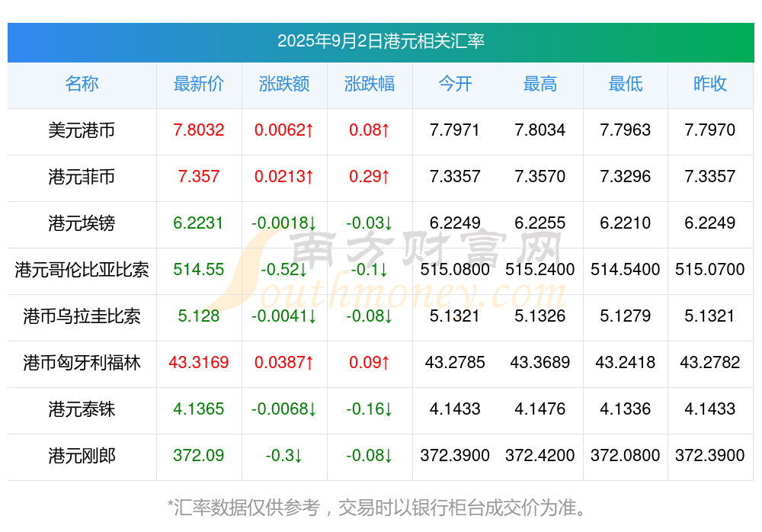Click the footnote 汇率数据仅供参考
Image resolution: width=762 pixels, height=532 pixels.
tap(247, 508)
